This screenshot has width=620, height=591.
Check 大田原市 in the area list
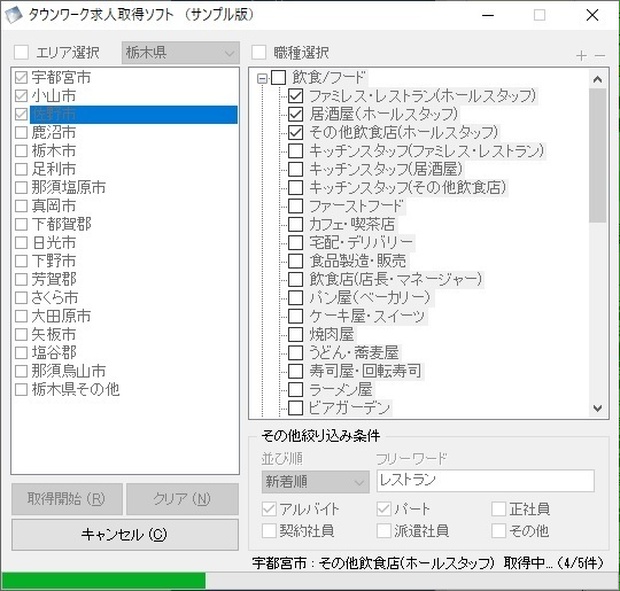(21, 316)
